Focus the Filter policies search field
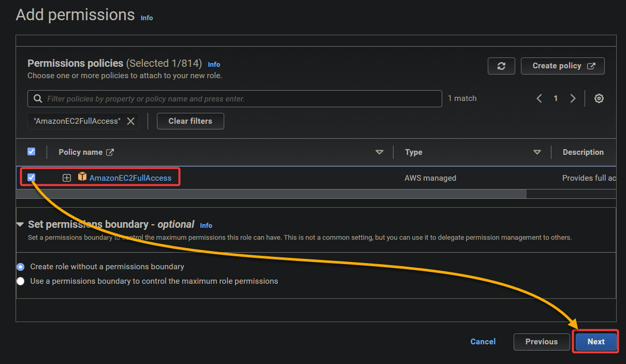The width and height of the screenshot is (626, 364). [235, 98]
